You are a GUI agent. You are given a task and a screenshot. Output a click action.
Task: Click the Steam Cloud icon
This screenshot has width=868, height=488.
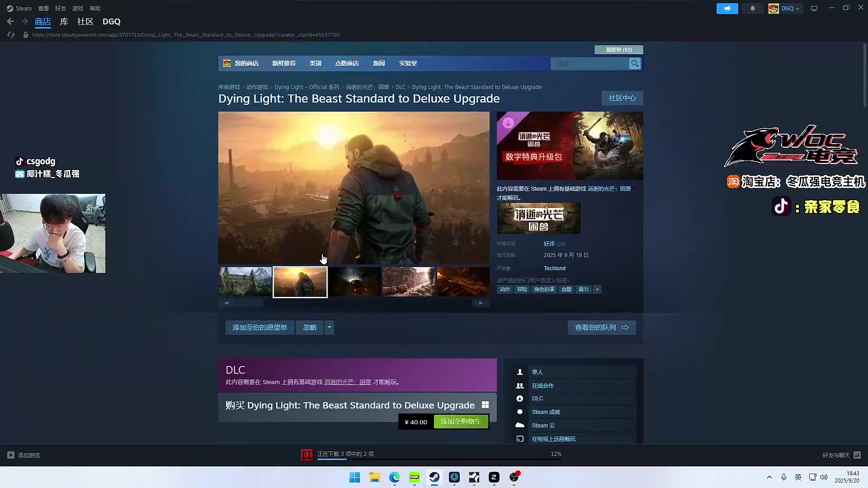click(x=520, y=425)
